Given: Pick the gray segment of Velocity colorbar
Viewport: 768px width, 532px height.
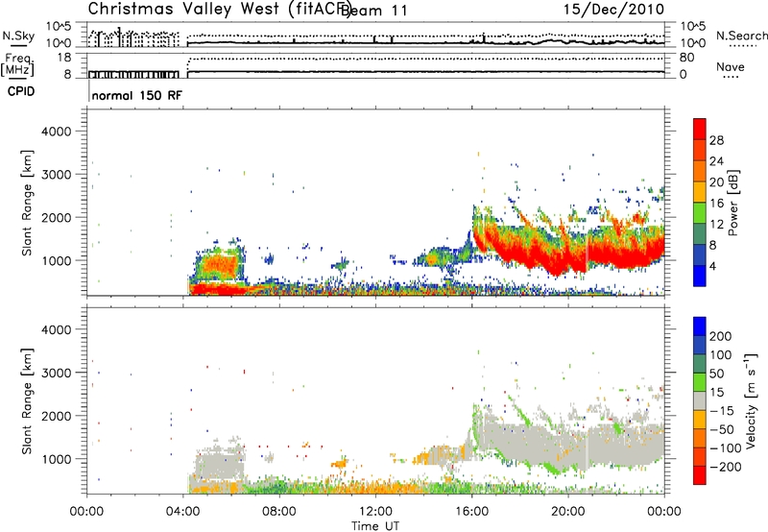Looking at the screenshot, I should (700, 400).
